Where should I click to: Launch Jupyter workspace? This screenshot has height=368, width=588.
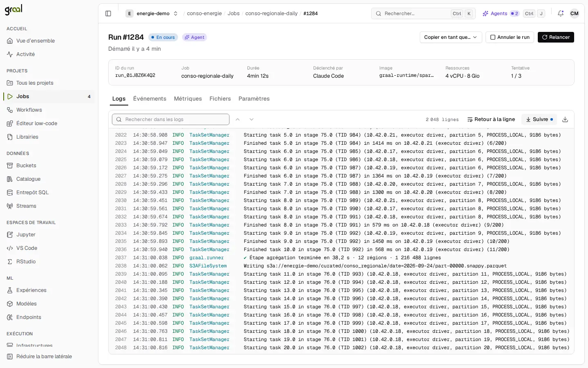(x=49, y=235)
